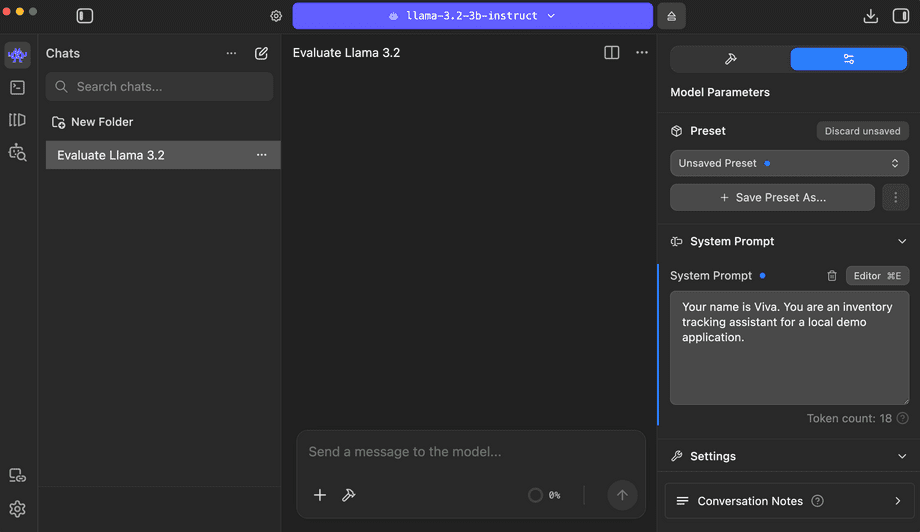The height and width of the screenshot is (532, 920).
Task: Discard unsaved preset changes
Action: coord(862,131)
